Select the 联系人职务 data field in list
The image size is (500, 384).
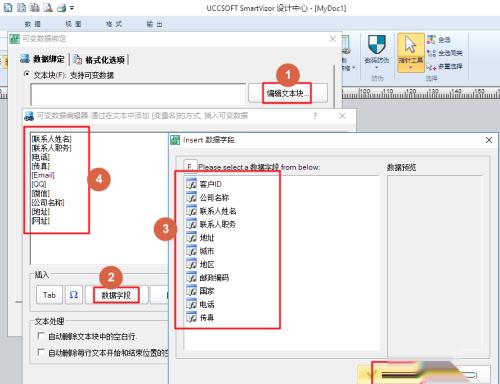click(x=211, y=224)
